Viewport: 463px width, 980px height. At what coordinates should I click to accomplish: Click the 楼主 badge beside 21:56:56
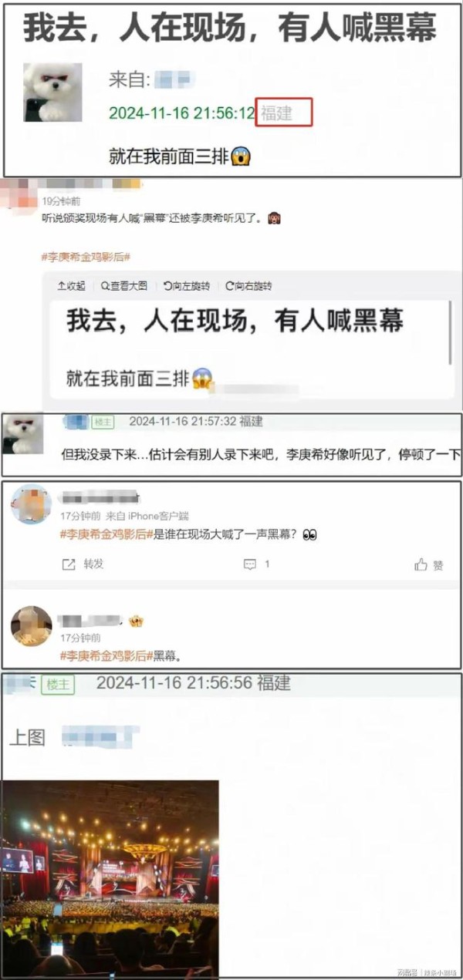click(58, 683)
